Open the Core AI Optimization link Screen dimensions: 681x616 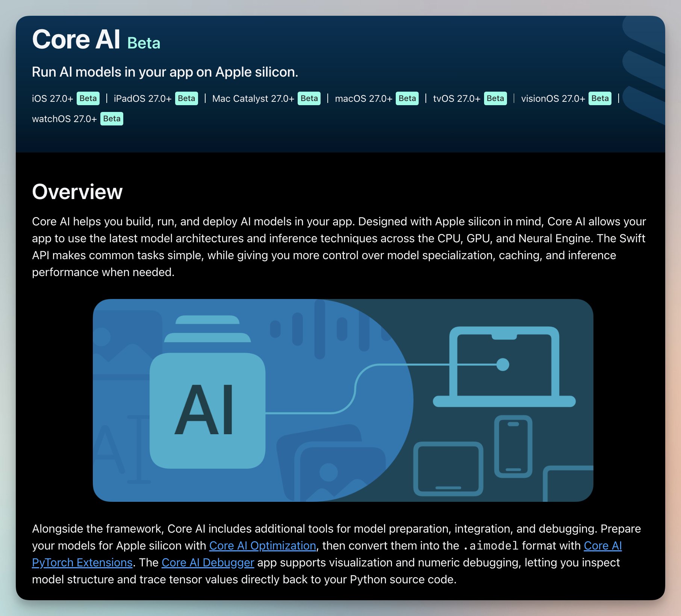pos(262,545)
